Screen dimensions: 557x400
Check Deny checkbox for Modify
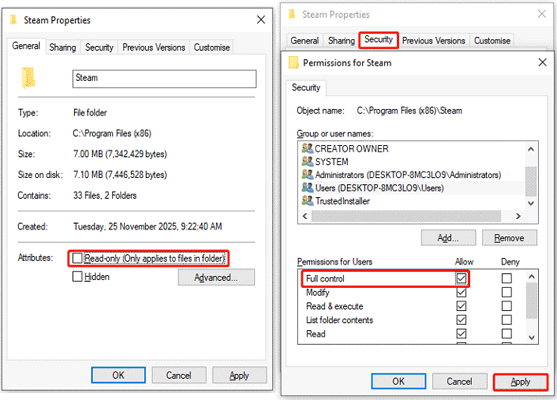point(507,292)
